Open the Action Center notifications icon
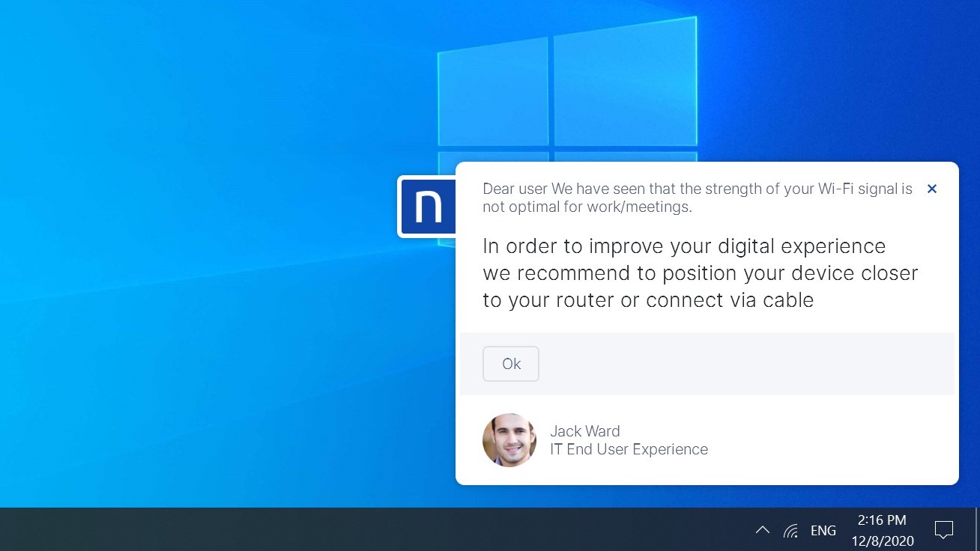Screen dimensions: 980x551 pyautogui.click(x=943, y=530)
